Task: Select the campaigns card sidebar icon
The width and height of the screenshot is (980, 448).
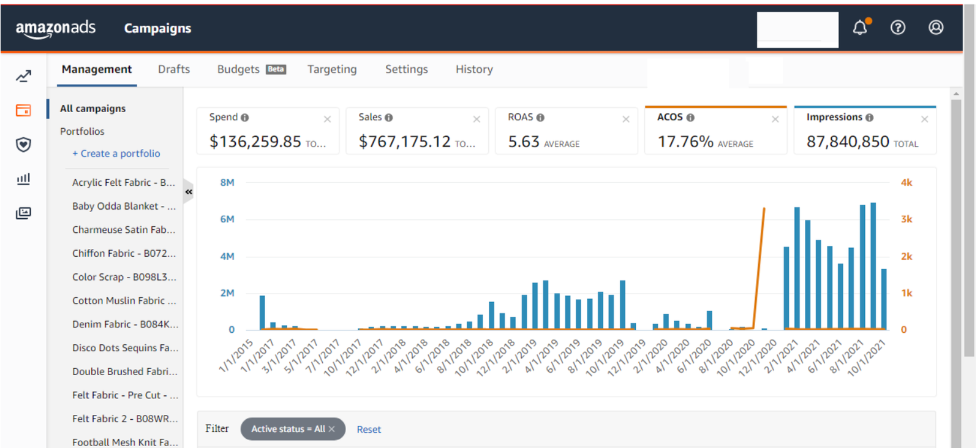Action: click(x=23, y=110)
